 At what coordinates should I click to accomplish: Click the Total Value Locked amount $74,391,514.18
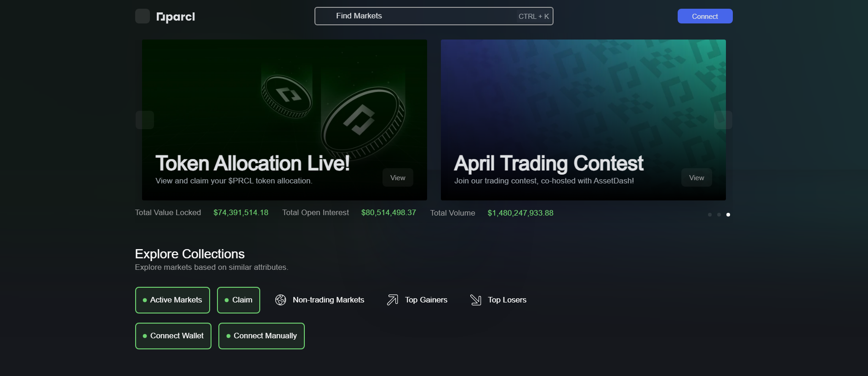click(x=241, y=213)
